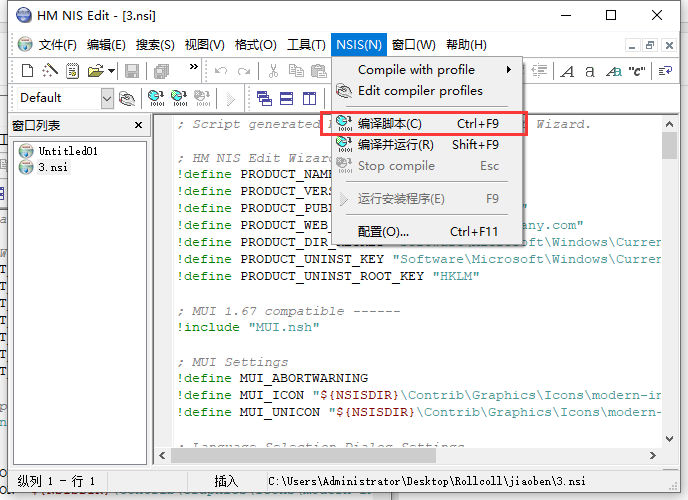The image size is (688, 500).
Task: Select 编译脚本(C) menu entry
Action: (x=427, y=124)
